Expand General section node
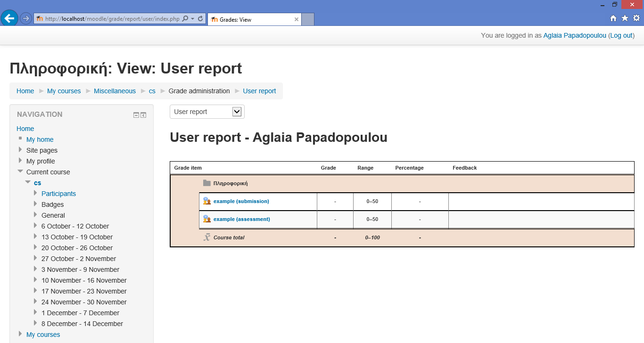The height and width of the screenshot is (343, 644). (35, 215)
